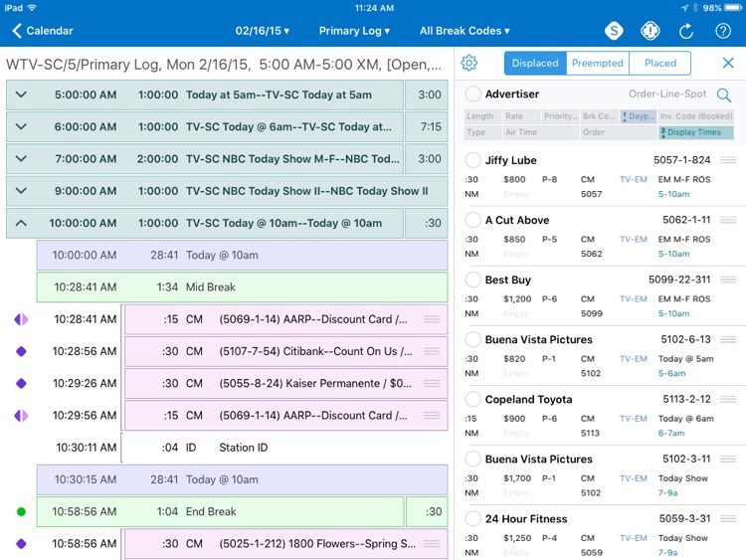Open the End Break row
The image size is (746, 560).
[x=221, y=511]
